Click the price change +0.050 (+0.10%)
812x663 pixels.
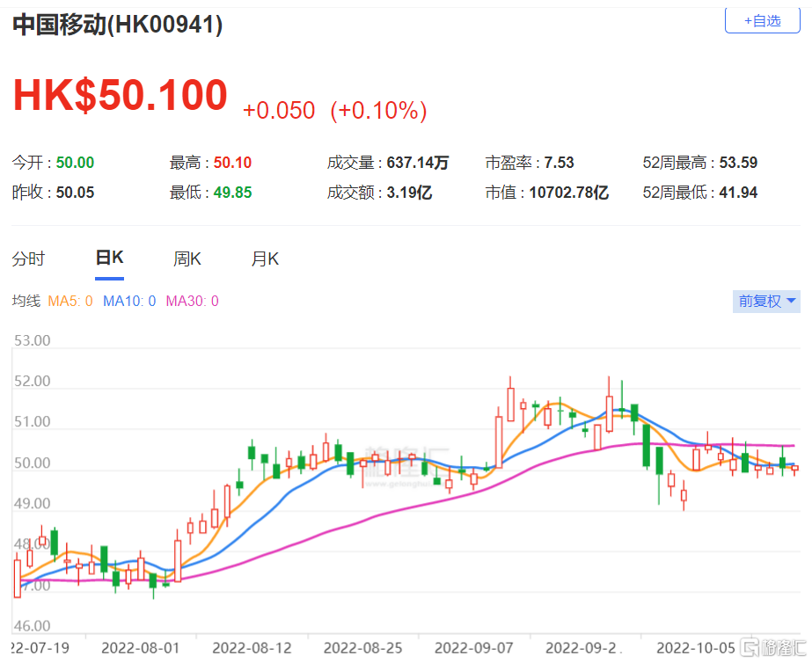click(x=334, y=110)
